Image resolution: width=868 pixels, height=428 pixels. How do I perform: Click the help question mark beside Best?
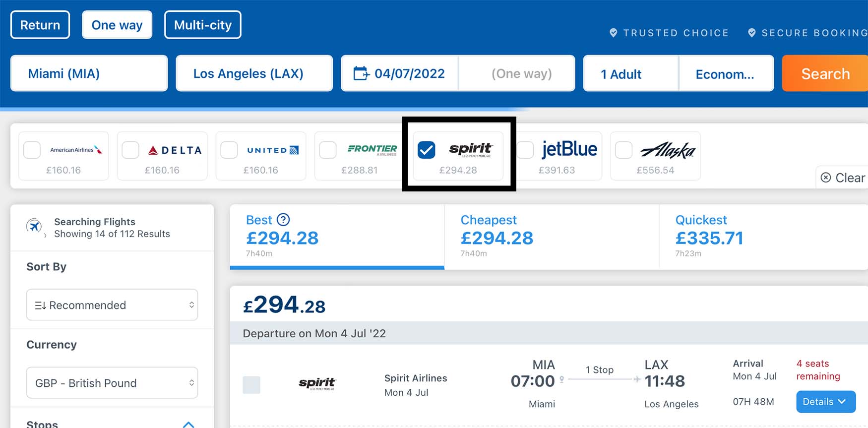pos(283,219)
